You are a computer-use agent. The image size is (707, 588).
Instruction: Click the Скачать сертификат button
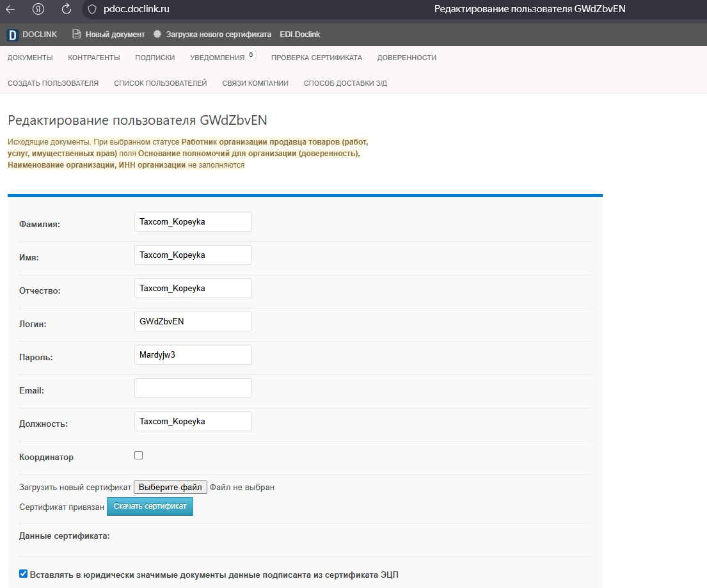150,506
